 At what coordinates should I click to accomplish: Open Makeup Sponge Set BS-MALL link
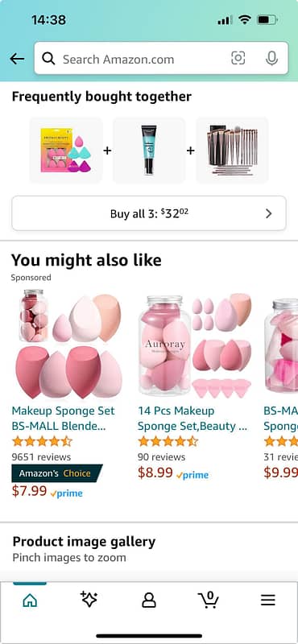(64, 418)
